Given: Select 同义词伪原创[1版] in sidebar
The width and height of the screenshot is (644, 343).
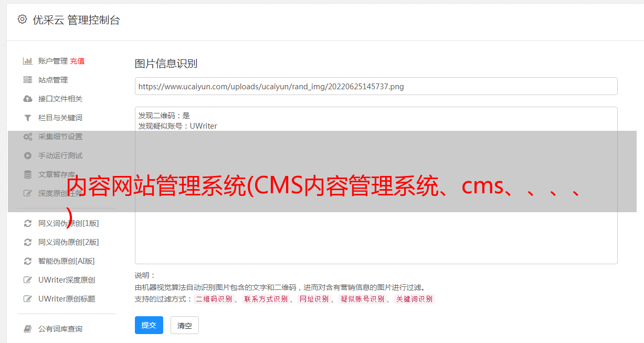Looking at the screenshot, I should [x=69, y=223].
